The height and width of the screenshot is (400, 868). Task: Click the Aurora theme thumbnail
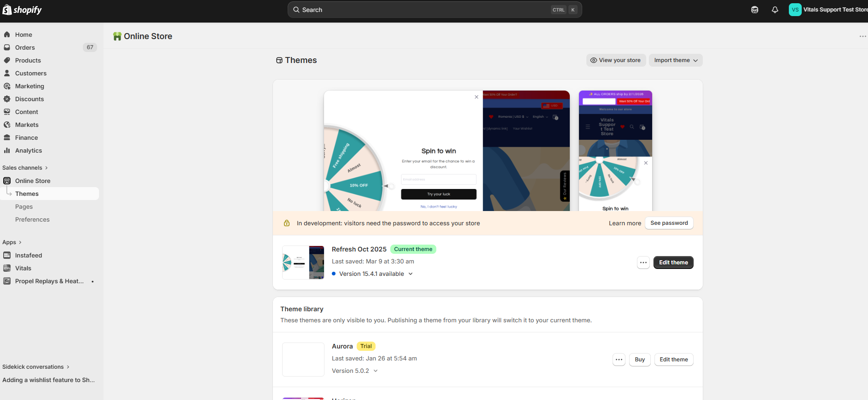click(x=303, y=360)
